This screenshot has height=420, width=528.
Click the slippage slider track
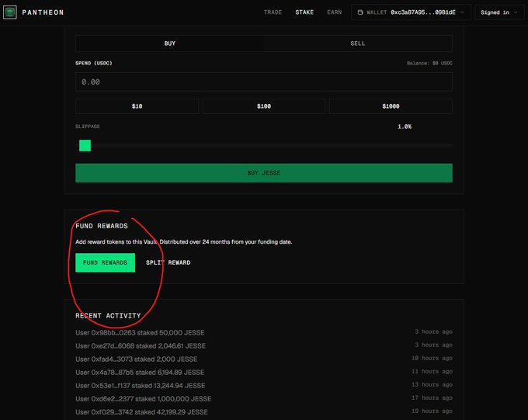(264, 145)
